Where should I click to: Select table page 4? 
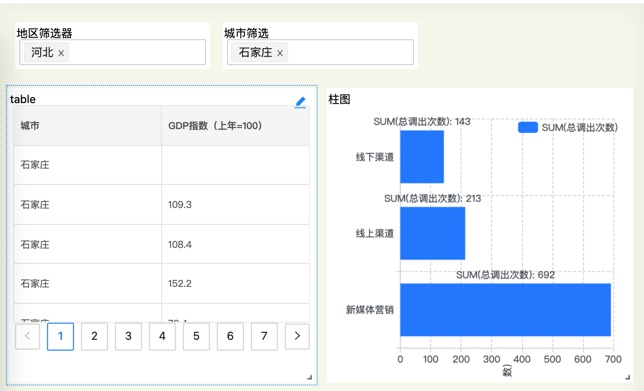162,336
